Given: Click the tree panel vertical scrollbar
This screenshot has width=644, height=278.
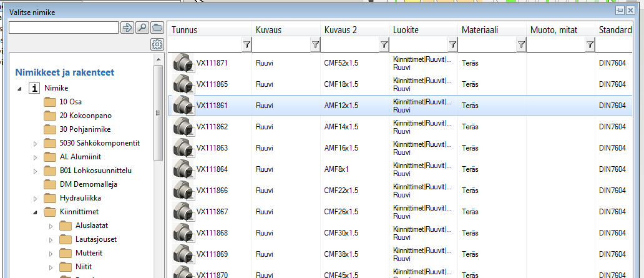Looking at the screenshot, I should point(158,112).
